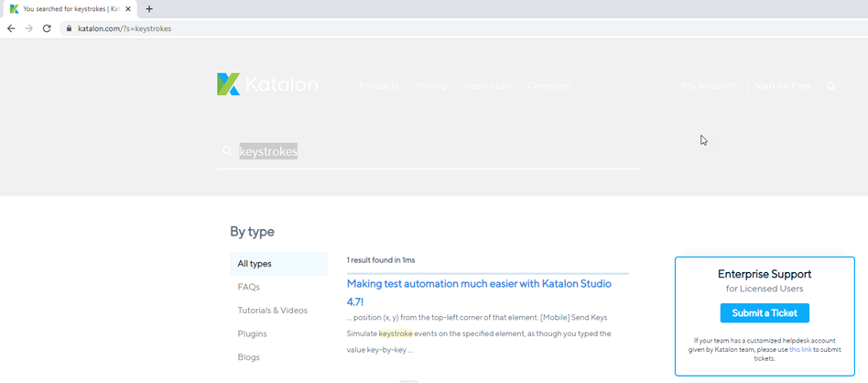This screenshot has width=868, height=383.
Task: Click the 'Enterprise Support' heading
Action: coord(765,274)
